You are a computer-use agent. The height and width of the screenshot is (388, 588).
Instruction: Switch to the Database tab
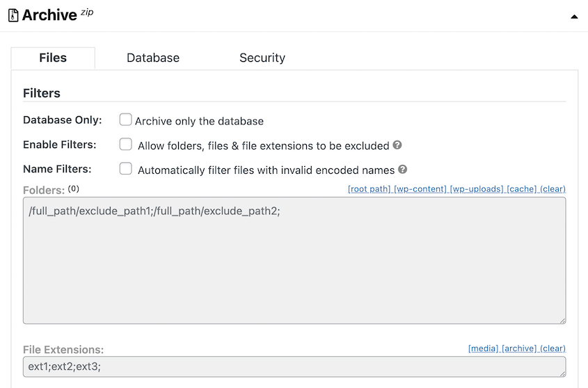[153, 58]
